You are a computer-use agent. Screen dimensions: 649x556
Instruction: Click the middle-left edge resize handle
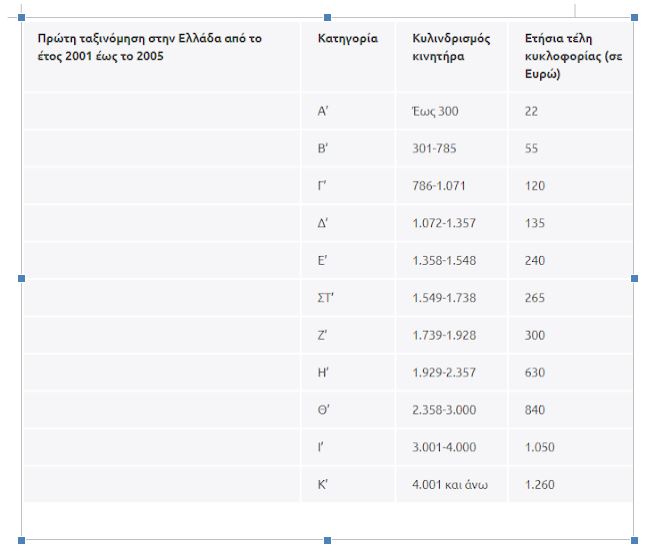pyautogui.click(x=22, y=279)
